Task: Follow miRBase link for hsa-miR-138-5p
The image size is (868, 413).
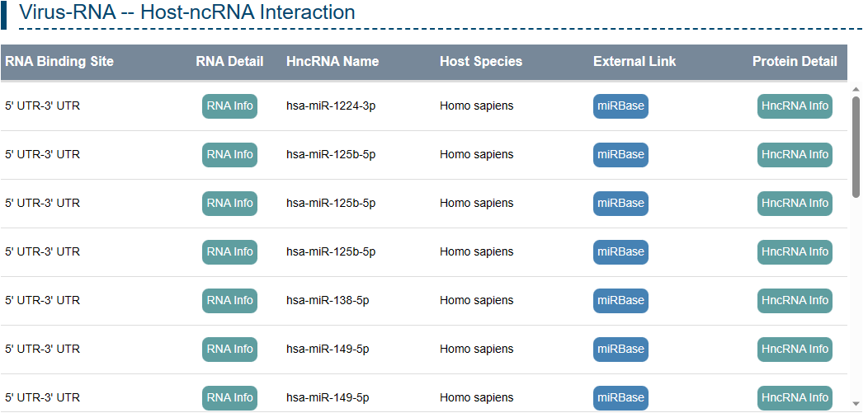Action: [620, 301]
